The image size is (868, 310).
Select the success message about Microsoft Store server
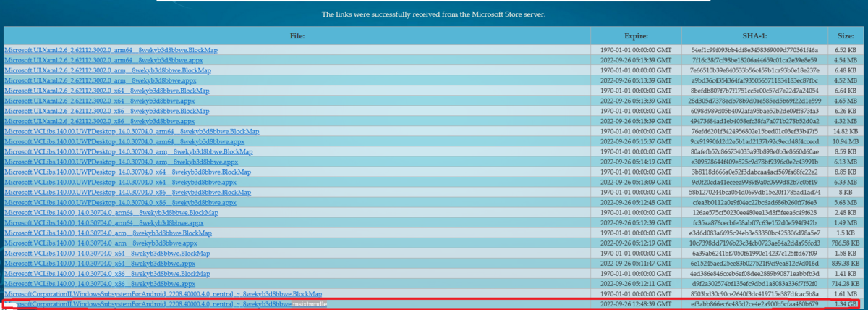434,14
